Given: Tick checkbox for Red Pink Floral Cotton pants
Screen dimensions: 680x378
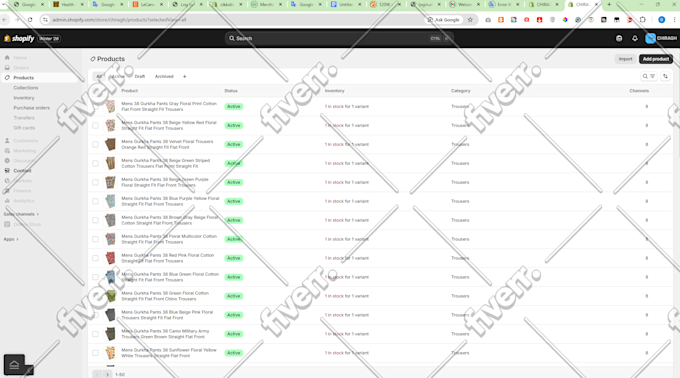Looking at the screenshot, I should 95,258.
